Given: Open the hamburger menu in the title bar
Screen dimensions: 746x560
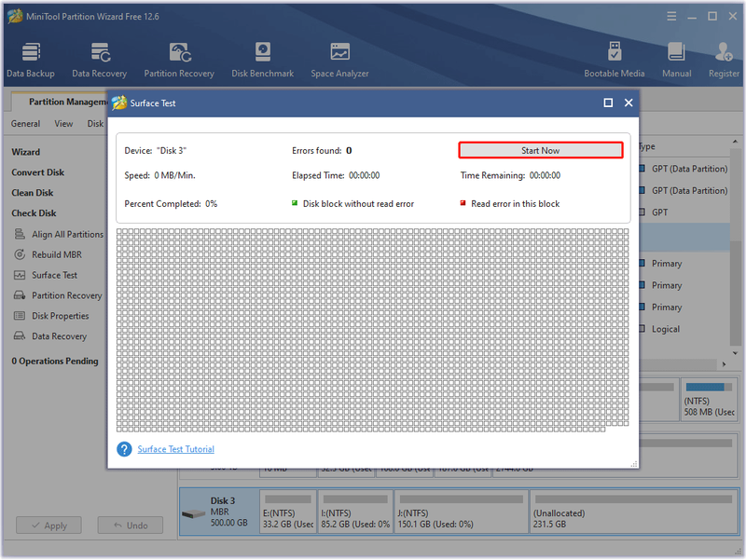Looking at the screenshot, I should pos(671,17).
